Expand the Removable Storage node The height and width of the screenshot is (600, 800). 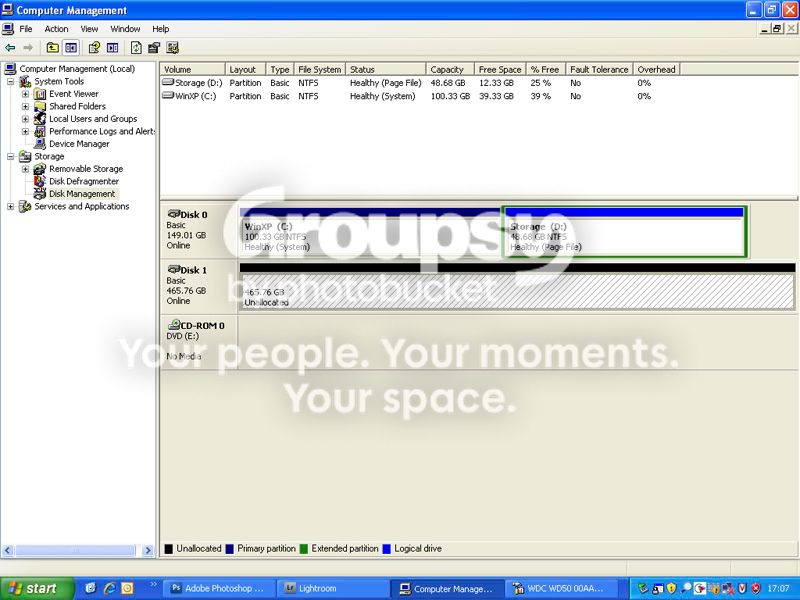point(25,169)
